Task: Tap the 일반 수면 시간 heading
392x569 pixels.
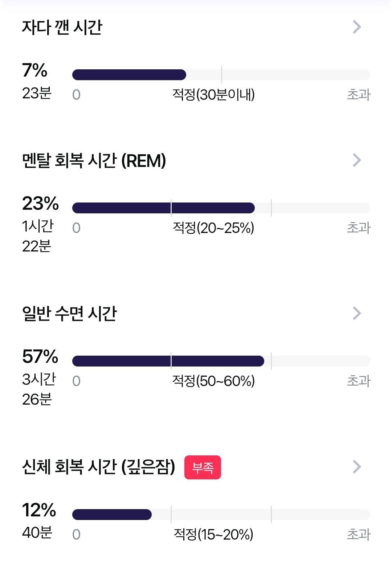Action: 69,314
